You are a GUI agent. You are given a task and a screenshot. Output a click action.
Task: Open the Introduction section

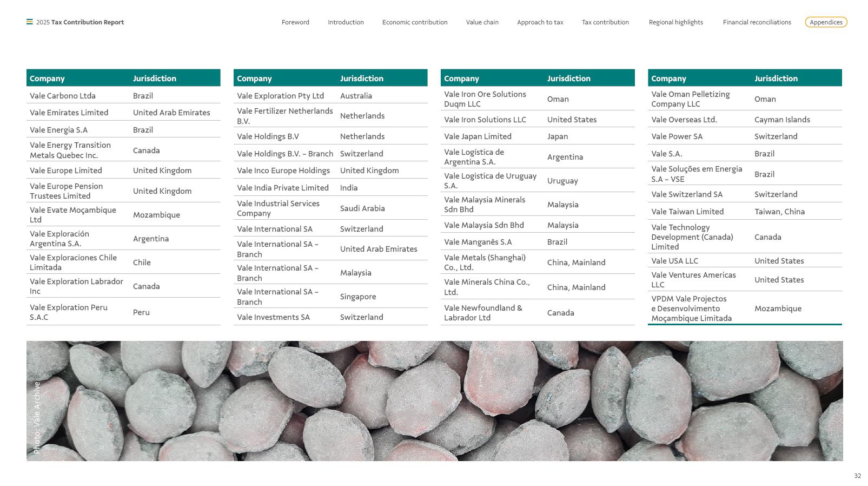tap(346, 22)
